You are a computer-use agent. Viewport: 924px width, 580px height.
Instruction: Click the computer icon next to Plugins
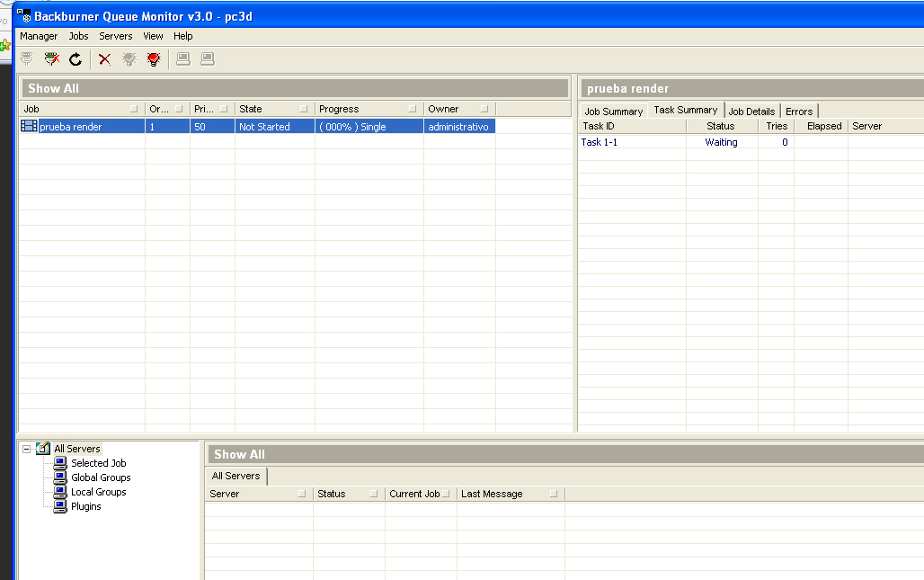pyautogui.click(x=60, y=506)
